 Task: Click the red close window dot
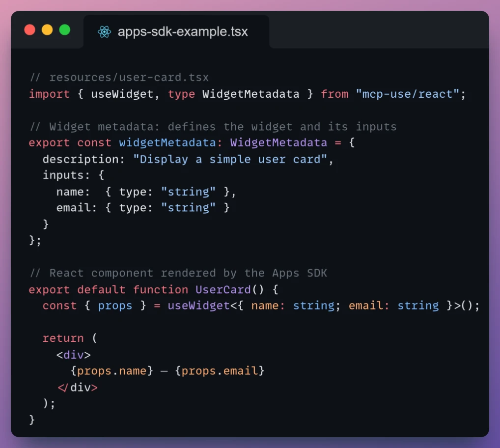click(x=29, y=30)
